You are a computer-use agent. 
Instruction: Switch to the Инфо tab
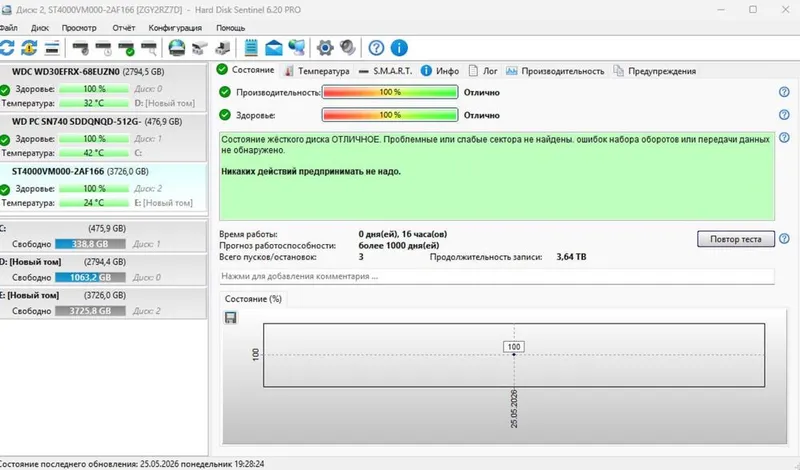click(440, 71)
